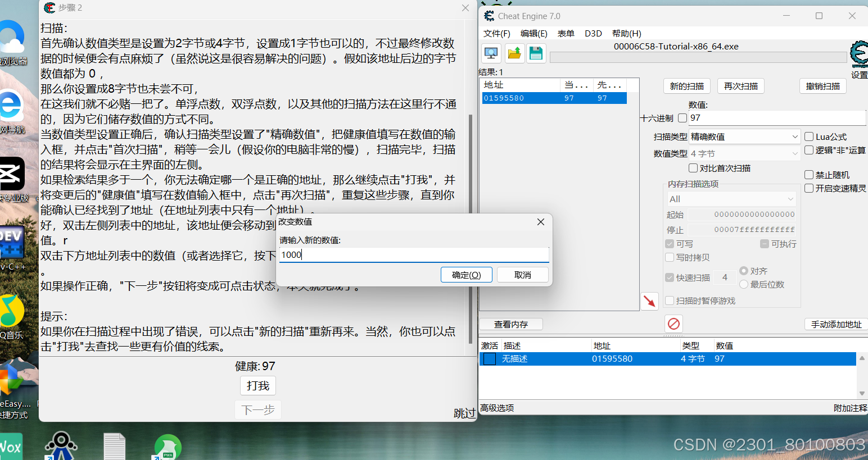Open the 数值类型 dropdown showing 4 字节

[744, 153]
